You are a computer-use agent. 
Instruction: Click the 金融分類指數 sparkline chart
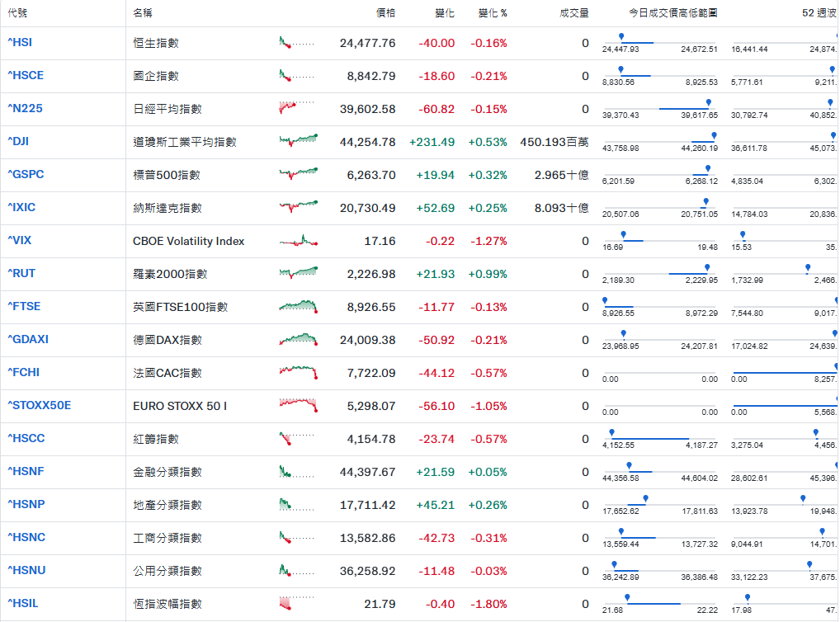[x=298, y=472]
